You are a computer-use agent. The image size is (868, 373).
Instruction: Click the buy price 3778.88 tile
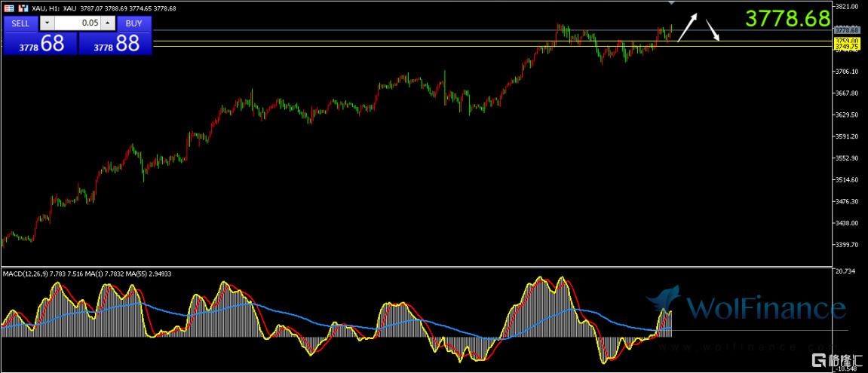(116, 44)
